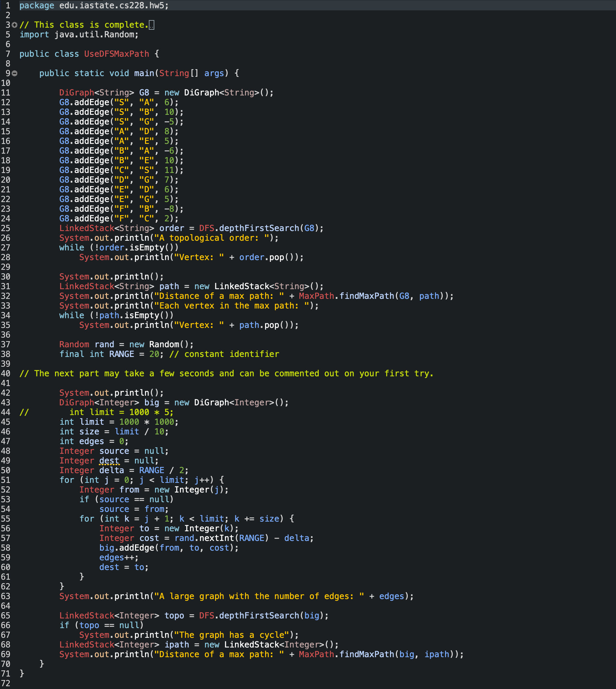Click line number 25 in the gutter
616x689 pixels.
click(6, 228)
